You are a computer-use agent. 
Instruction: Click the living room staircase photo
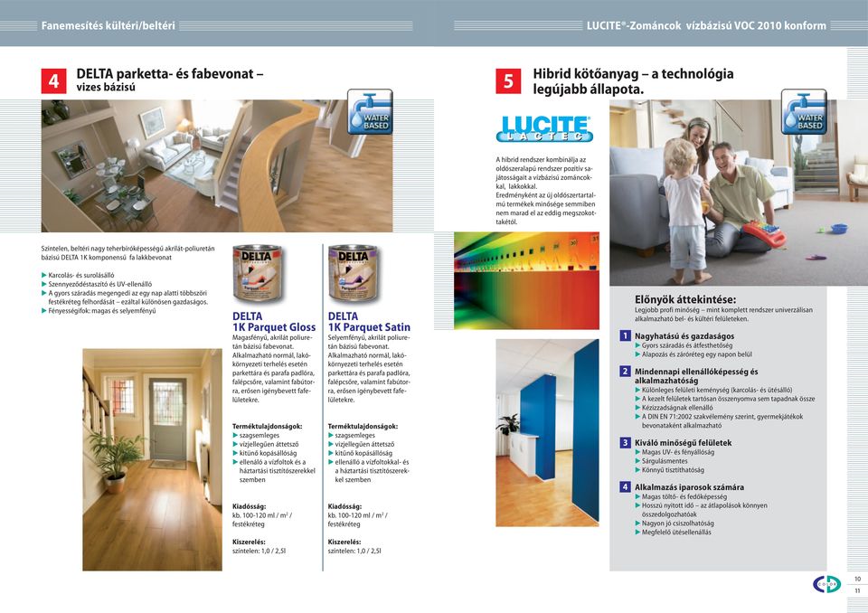pos(217,165)
